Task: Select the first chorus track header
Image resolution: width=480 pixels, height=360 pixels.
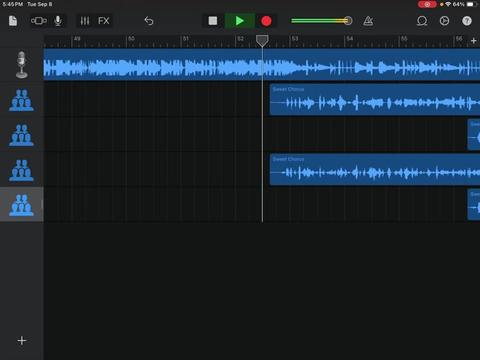Action: click(22, 100)
